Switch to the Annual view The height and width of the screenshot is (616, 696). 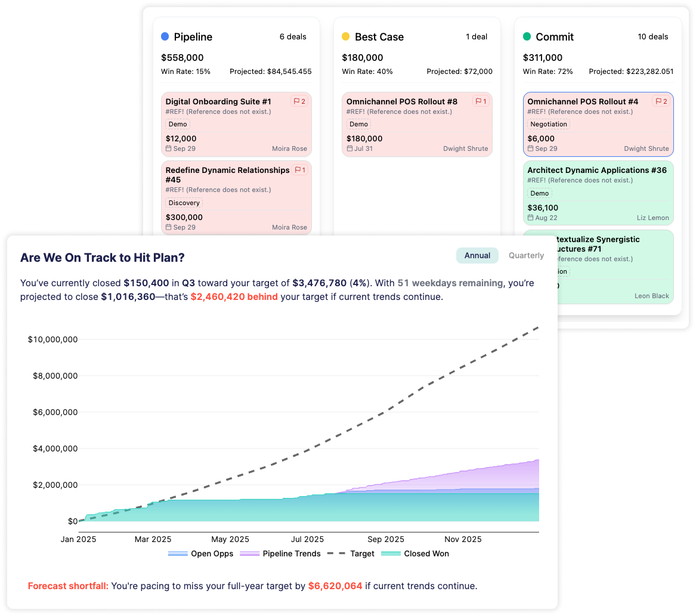tap(477, 255)
